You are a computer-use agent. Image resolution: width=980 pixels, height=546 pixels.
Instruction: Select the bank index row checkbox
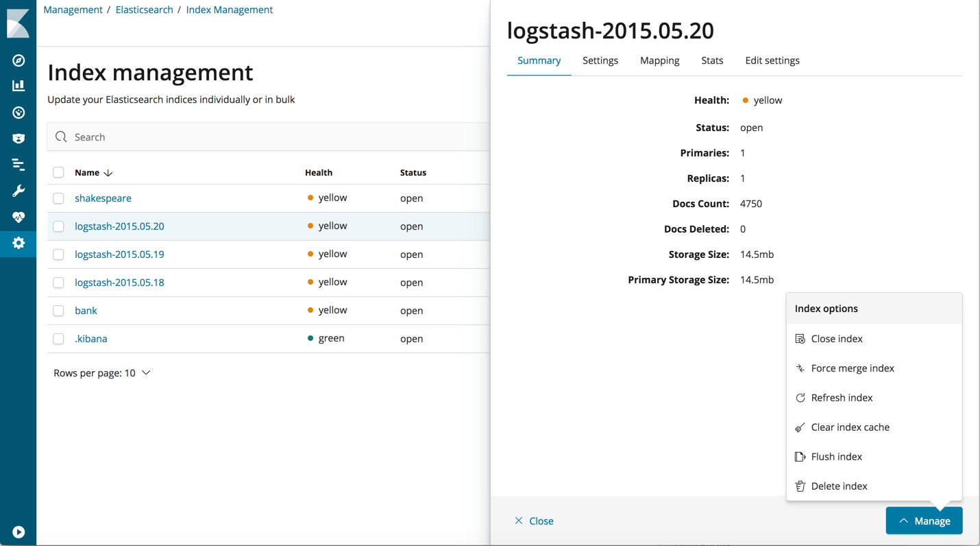(x=58, y=310)
